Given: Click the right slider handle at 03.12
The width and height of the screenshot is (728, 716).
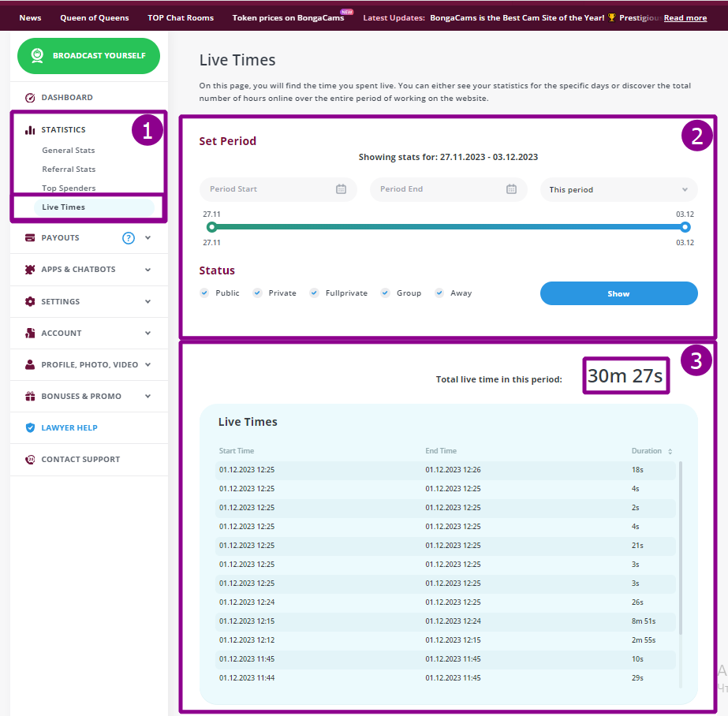Looking at the screenshot, I should [x=685, y=227].
